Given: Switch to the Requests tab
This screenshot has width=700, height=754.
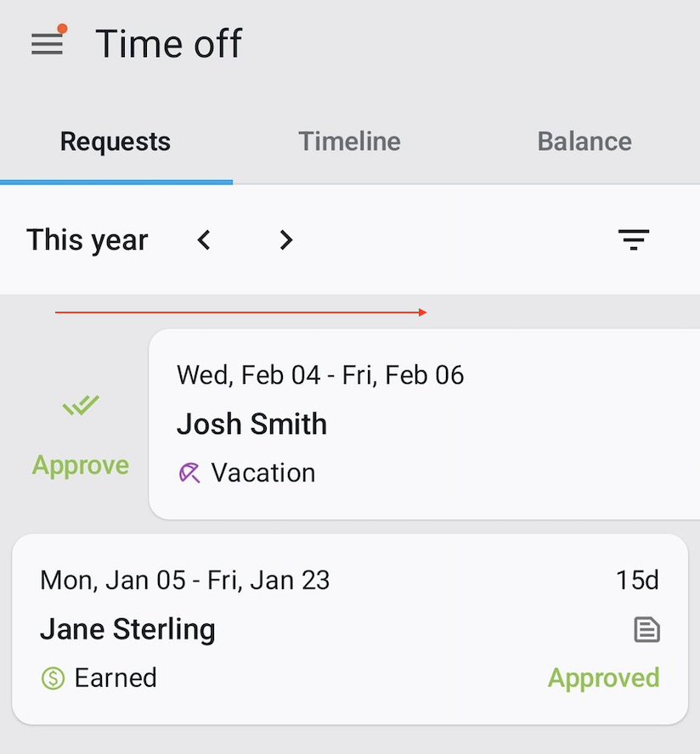Looking at the screenshot, I should coord(116,142).
